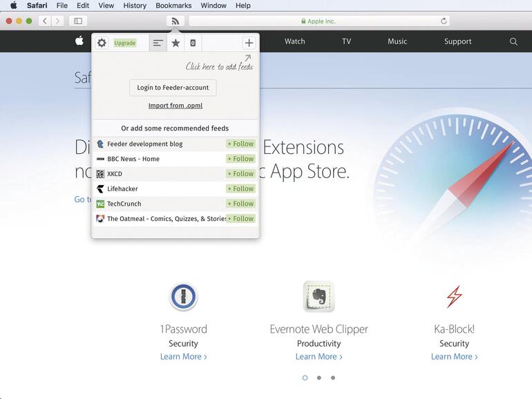Screen dimensions: 532x399
Task: Reload page with the refresh icon
Action: tap(444, 21)
